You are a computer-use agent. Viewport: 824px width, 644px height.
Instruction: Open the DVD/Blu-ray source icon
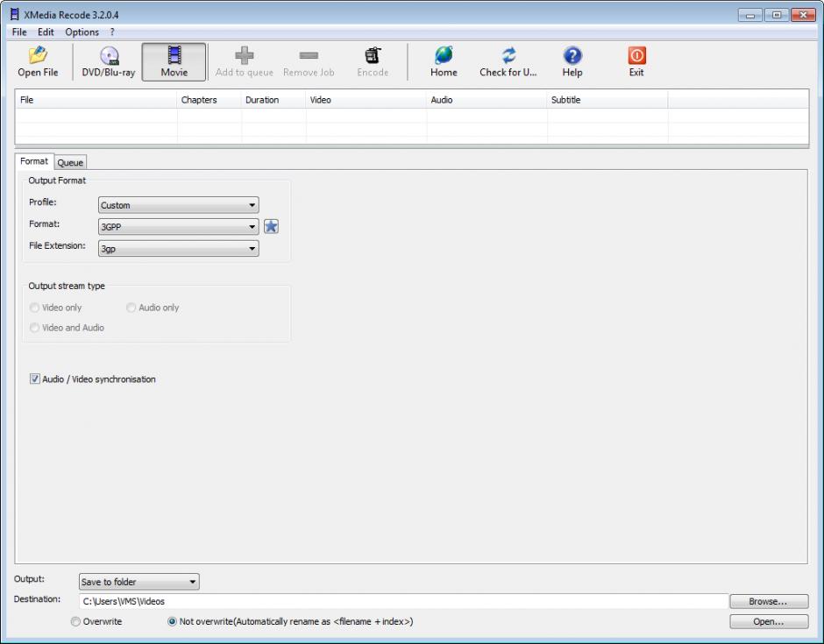(110, 56)
